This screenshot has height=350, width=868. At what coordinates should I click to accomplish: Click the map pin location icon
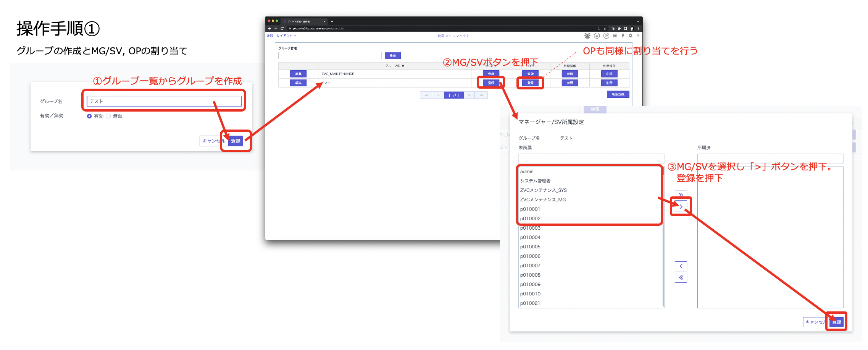coord(623,36)
